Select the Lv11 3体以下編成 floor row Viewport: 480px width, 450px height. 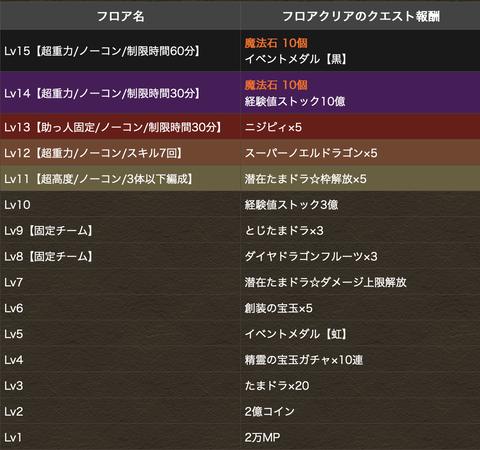240,179
